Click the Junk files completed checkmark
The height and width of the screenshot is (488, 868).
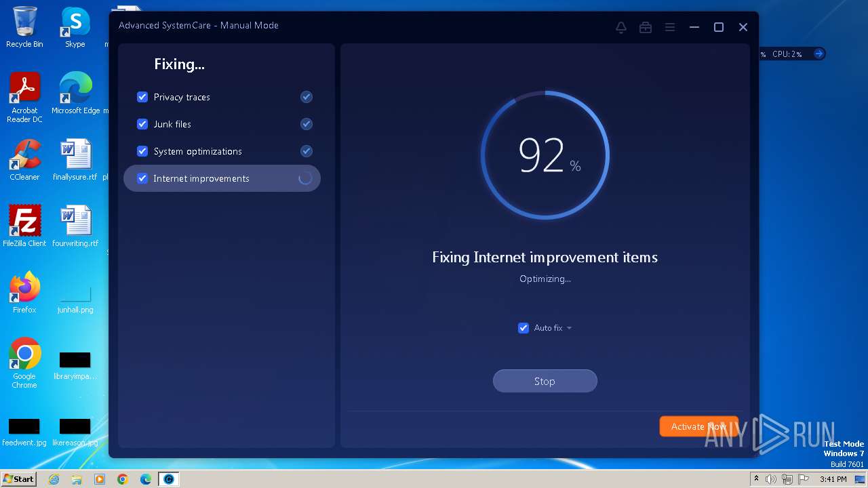[x=307, y=124]
